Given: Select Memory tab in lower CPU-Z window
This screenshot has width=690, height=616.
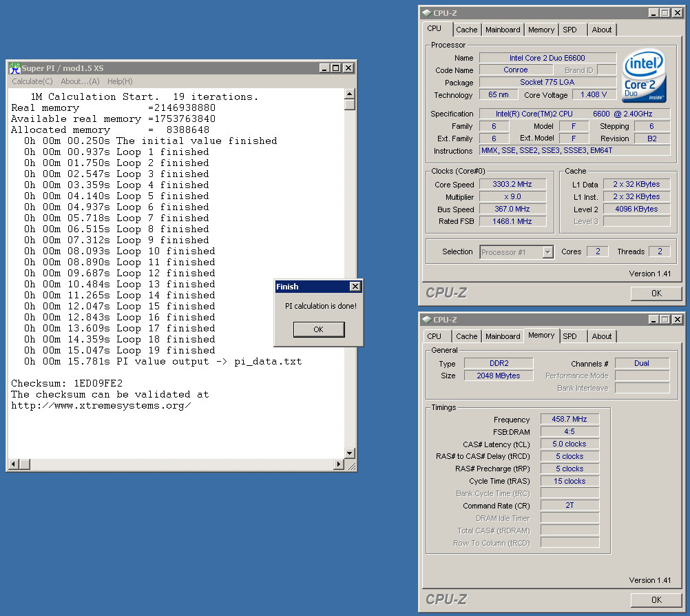Looking at the screenshot, I should (x=541, y=335).
